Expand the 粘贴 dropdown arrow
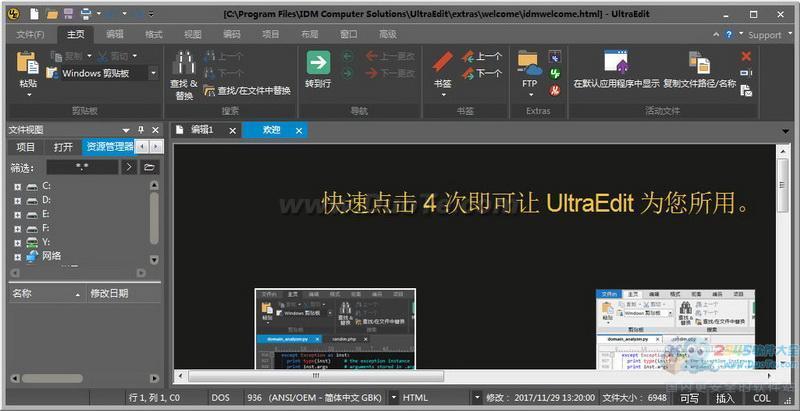The image size is (800, 411). click(29, 95)
